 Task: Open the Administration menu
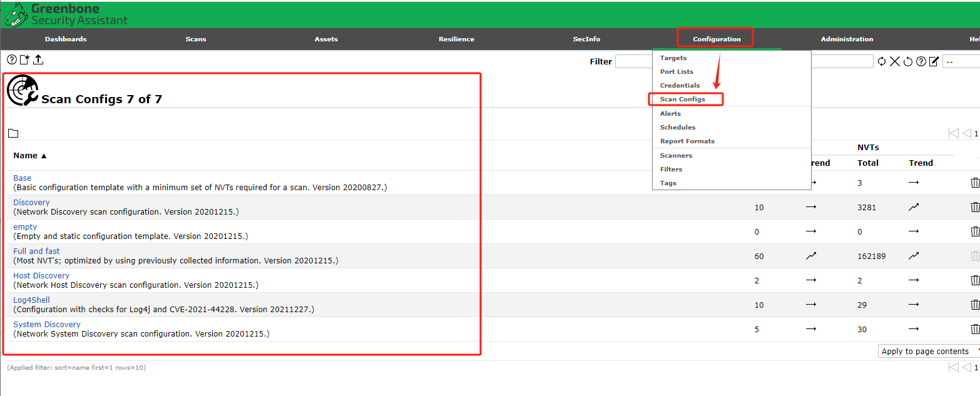click(847, 39)
